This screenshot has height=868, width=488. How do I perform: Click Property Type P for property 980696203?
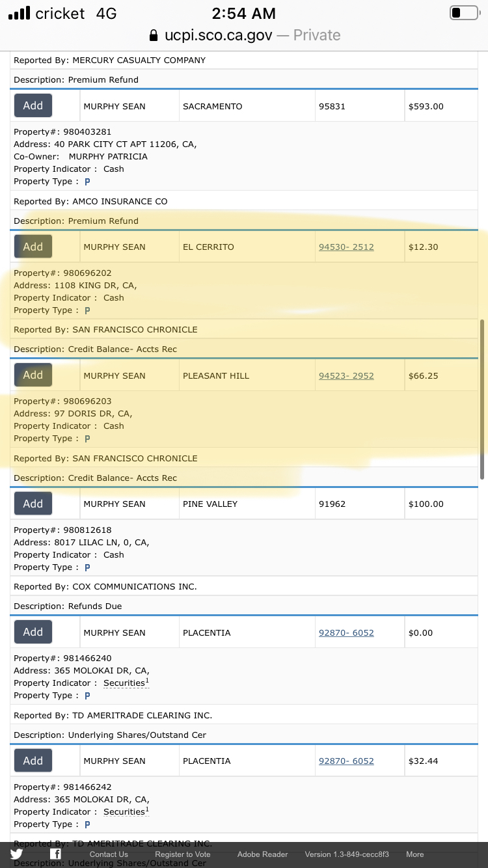[x=87, y=439]
